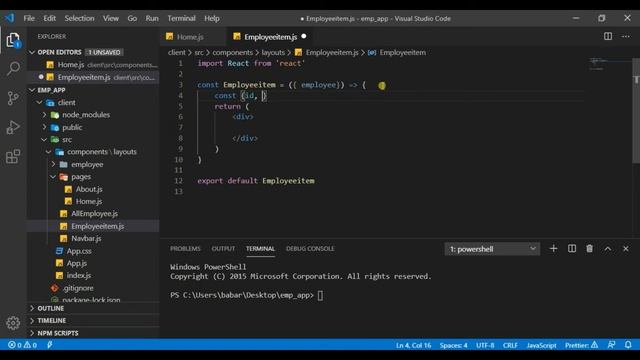Click the editor vertical scrollbar
Image resolution: width=640 pixels, height=360 pixels.
pos(636,110)
